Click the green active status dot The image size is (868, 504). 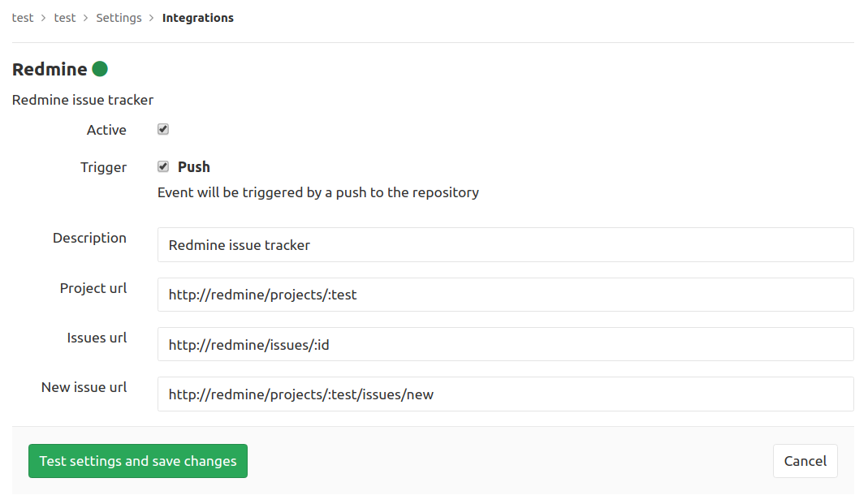(x=100, y=69)
